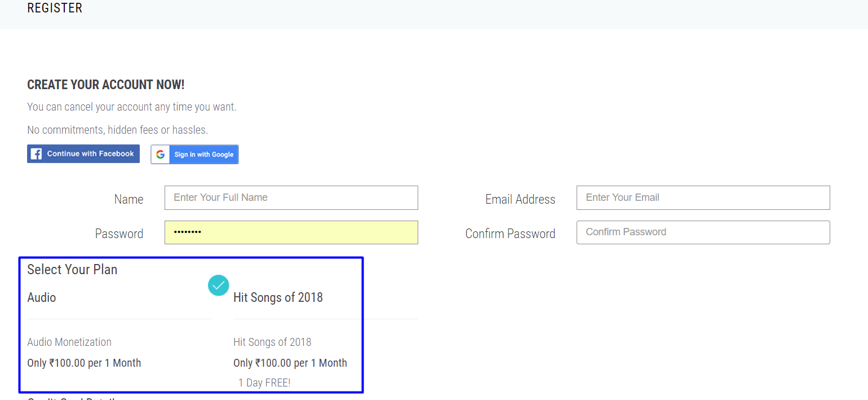Image resolution: width=868 pixels, height=400 pixels.
Task: Sign in with Google
Action: click(x=194, y=155)
